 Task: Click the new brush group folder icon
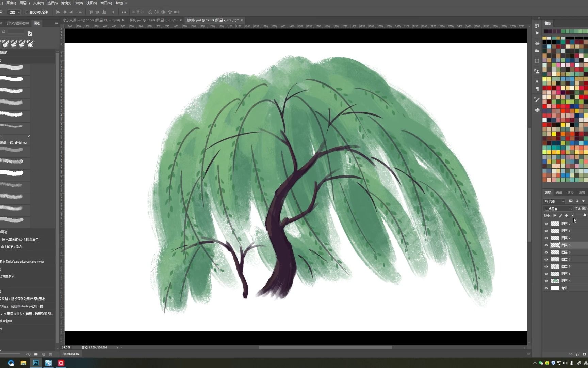36,354
